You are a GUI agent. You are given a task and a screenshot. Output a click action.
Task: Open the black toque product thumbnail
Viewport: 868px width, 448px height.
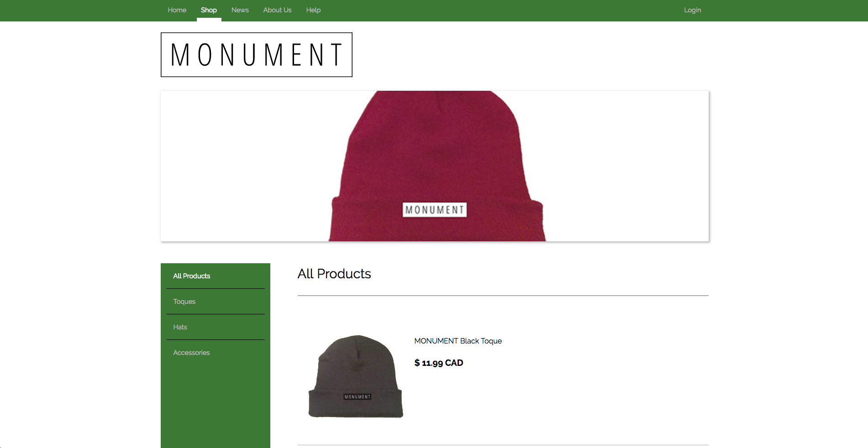point(356,376)
